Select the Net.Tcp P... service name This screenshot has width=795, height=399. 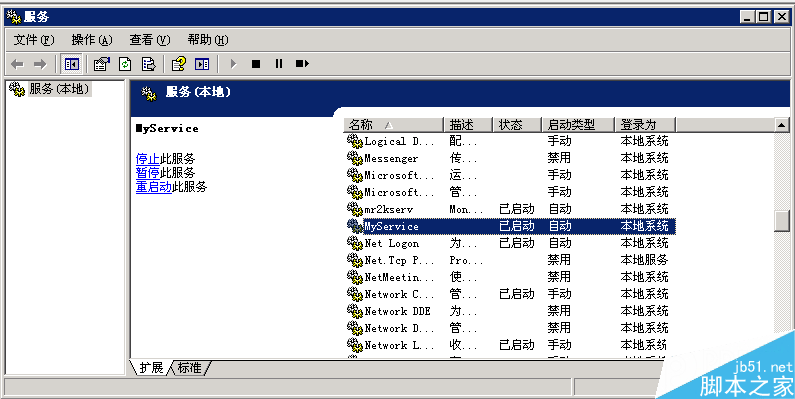(x=400, y=261)
